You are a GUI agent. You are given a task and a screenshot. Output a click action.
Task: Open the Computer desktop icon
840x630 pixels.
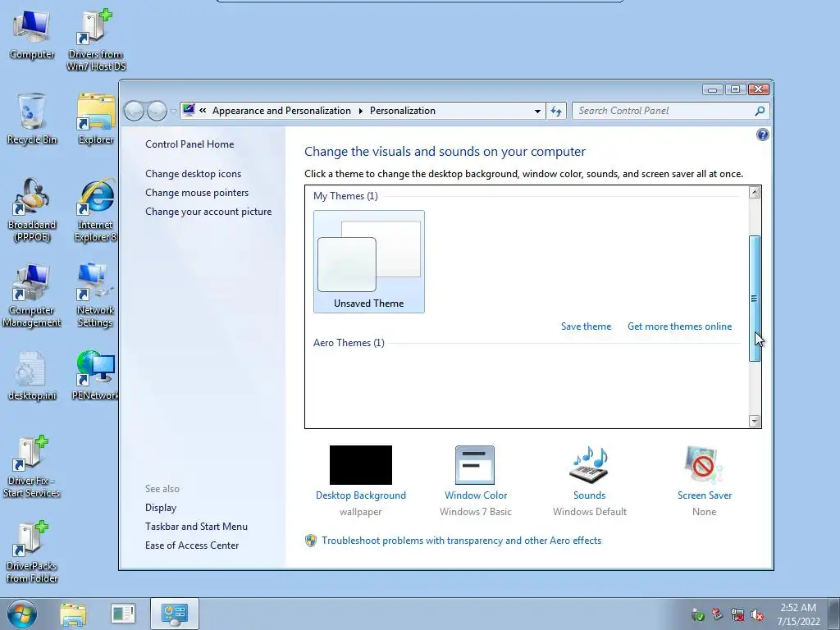(x=32, y=34)
